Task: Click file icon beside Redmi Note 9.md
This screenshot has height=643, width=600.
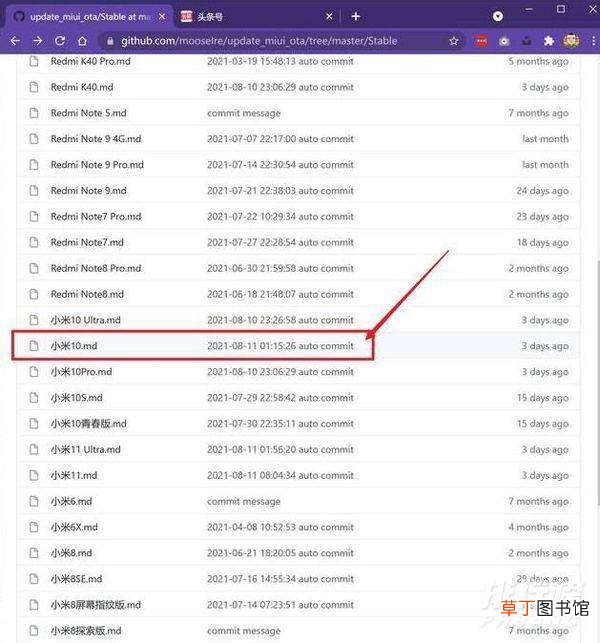Action: (34, 191)
